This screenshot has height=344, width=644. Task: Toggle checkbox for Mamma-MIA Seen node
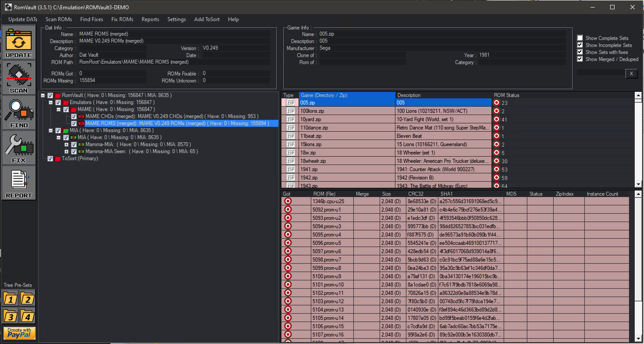(74, 152)
